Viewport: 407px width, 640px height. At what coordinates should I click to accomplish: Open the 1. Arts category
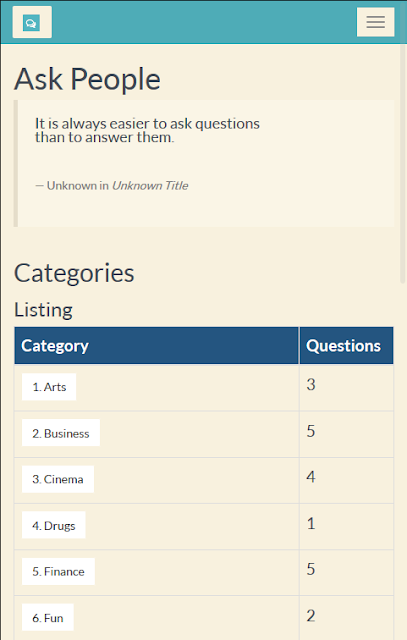pos(49,387)
